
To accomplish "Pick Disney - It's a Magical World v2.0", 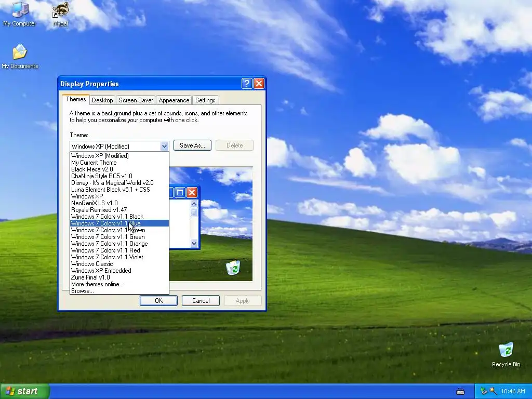I will click(x=119, y=183).
